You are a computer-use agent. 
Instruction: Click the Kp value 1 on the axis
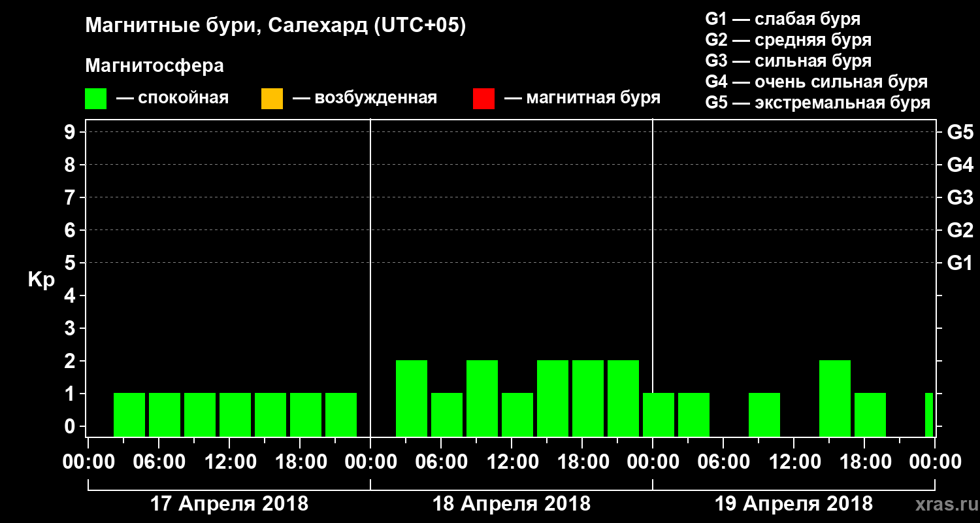click(71, 394)
